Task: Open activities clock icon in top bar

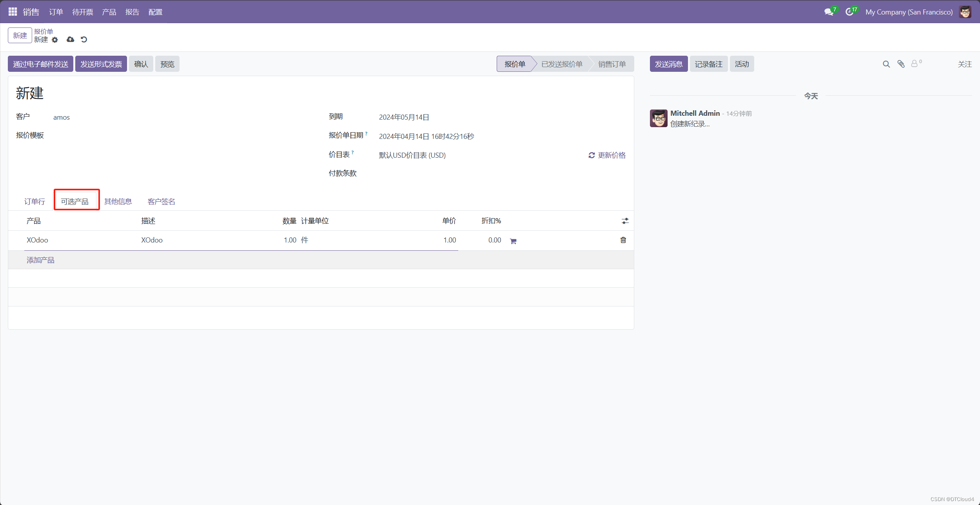Action: (849, 12)
